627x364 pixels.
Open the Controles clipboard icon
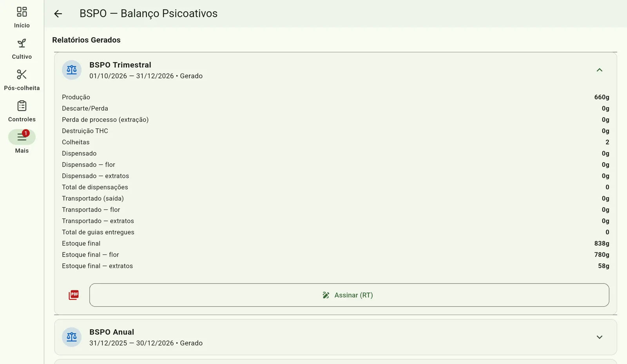(22, 106)
